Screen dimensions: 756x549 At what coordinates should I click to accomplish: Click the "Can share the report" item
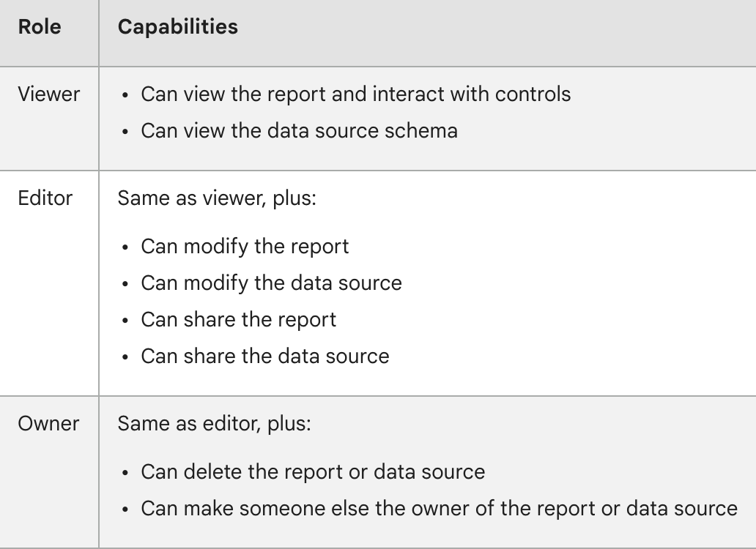pos(239,319)
